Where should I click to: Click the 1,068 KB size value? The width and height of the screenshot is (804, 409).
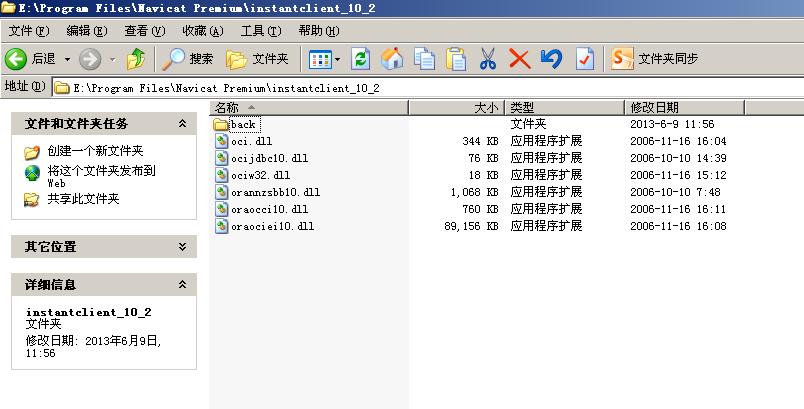[x=475, y=192]
